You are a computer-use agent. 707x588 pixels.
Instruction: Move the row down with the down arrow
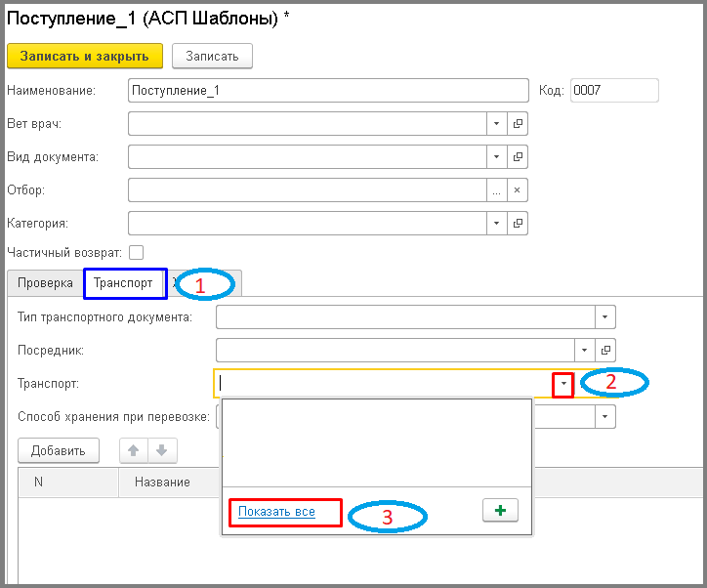tap(162, 450)
